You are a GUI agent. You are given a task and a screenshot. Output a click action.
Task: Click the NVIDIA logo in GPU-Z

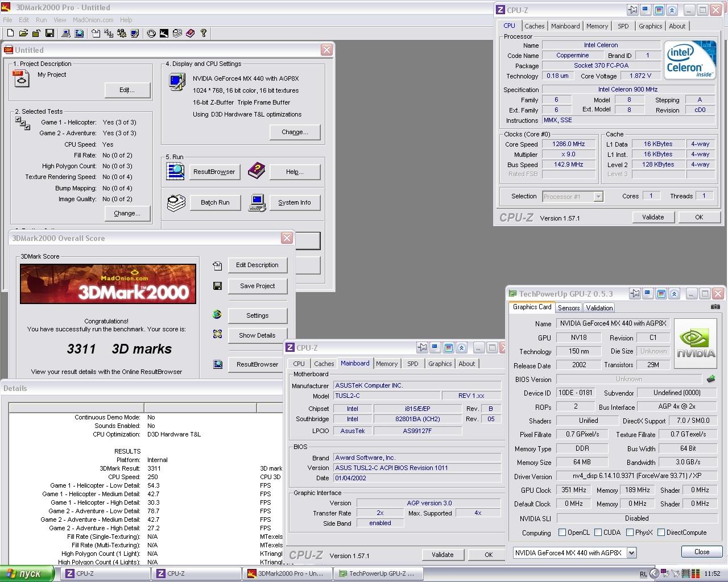[696, 344]
